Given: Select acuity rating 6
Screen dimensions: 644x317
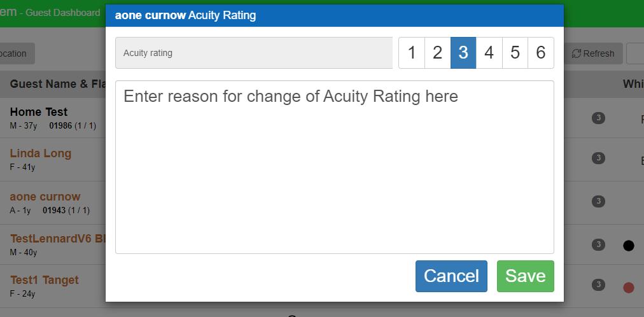Looking at the screenshot, I should click(x=541, y=53).
